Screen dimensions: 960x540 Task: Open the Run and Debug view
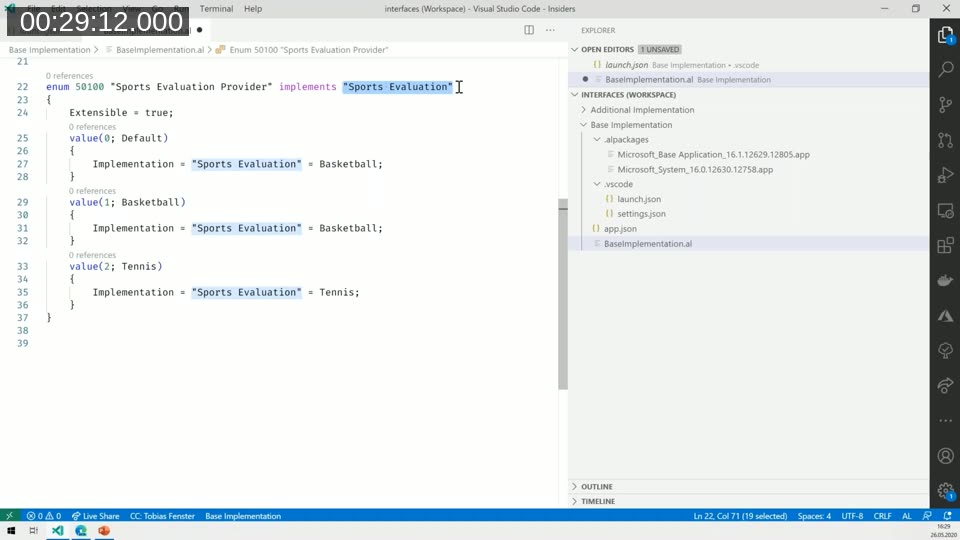tap(945, 175)
